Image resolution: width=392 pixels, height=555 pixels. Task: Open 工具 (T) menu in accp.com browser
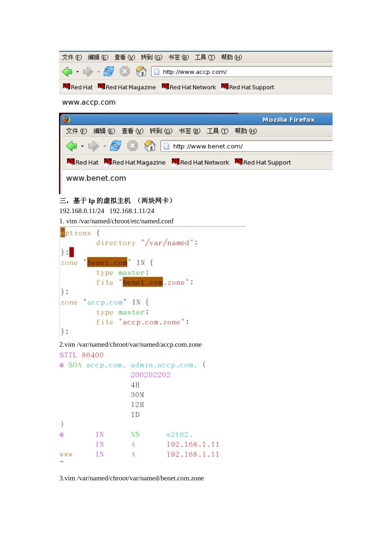pos(205,57)
